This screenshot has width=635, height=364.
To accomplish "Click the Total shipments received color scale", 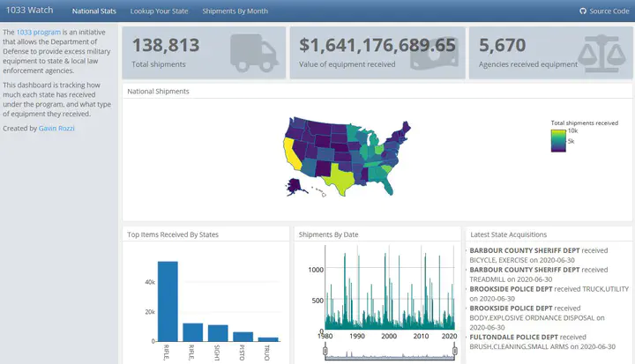I will click(558, 140).
